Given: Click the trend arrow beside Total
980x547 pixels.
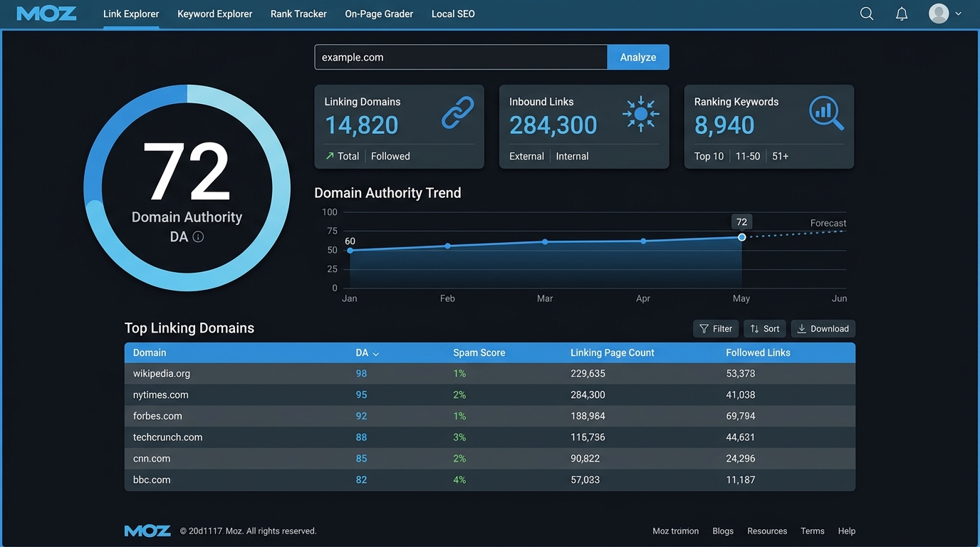Looking at the screenshot, I should [330, 156].
